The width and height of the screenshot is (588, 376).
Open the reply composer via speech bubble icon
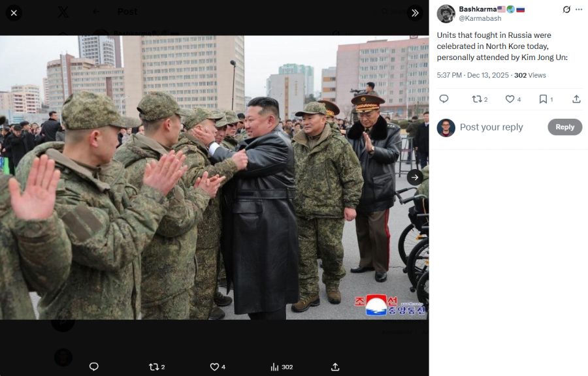[x=444, y=99]
